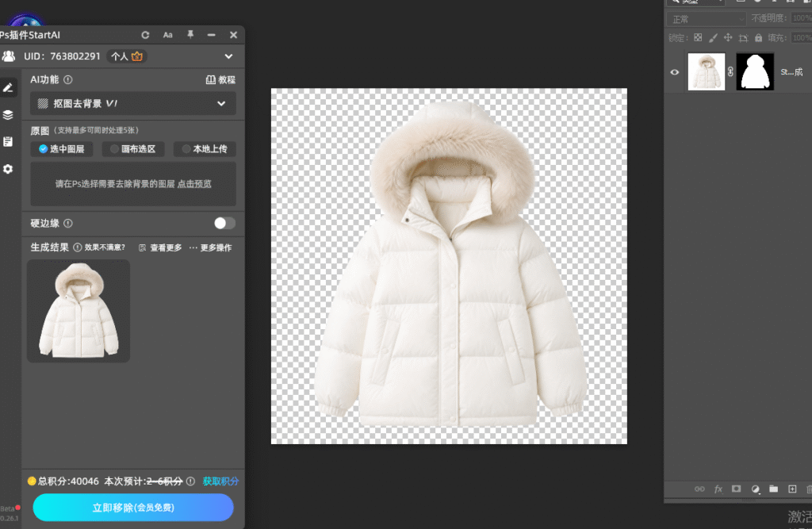The image size is (812, 529).
Task: Refresh the StartAI plugin panel
Action: (146, 35)
